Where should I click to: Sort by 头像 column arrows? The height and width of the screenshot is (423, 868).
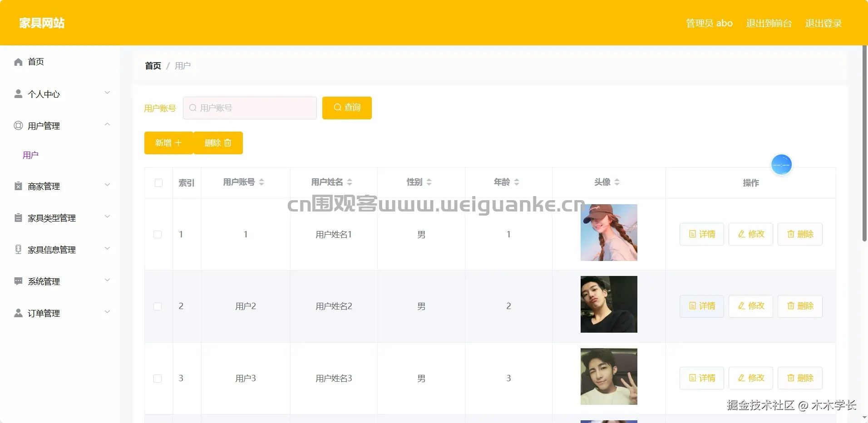(617, 182)
